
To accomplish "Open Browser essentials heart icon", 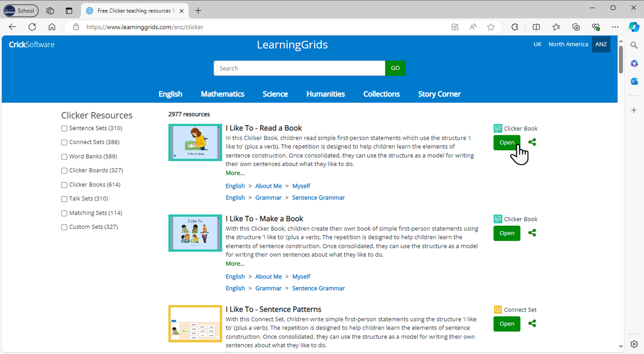I will pyautogui.click(x=596, y=27).
